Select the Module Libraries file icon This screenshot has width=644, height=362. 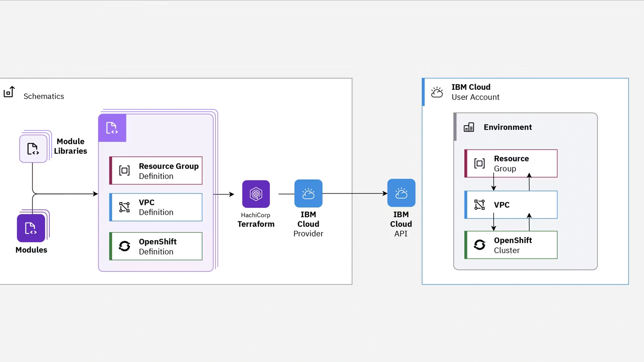pyautogui.click(x=33, y=149)
